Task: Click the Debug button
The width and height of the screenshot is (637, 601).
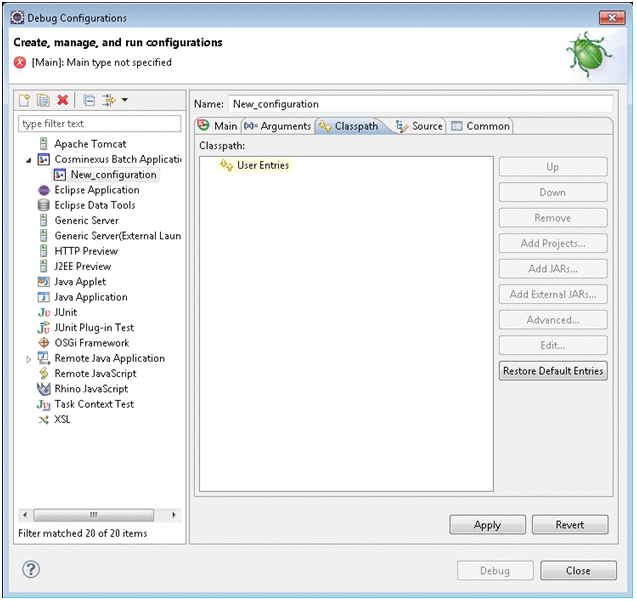Action: pos(495,571)
